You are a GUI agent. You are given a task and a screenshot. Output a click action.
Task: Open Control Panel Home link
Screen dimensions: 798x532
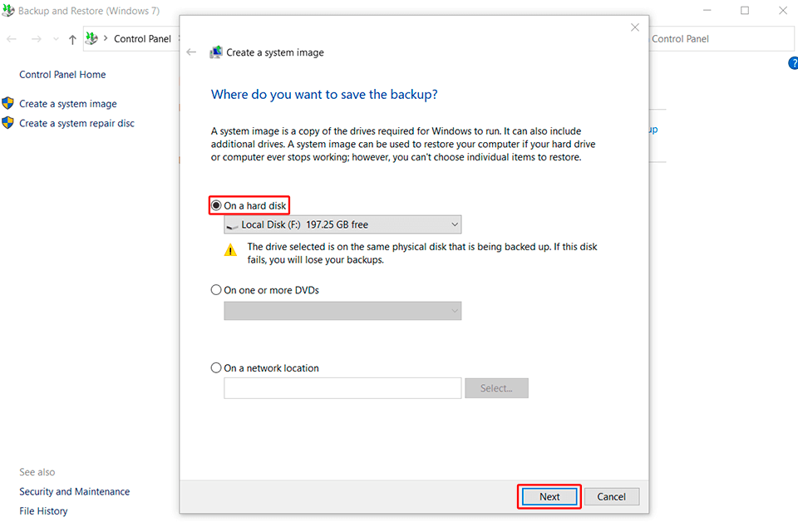[x=62, y=74]
